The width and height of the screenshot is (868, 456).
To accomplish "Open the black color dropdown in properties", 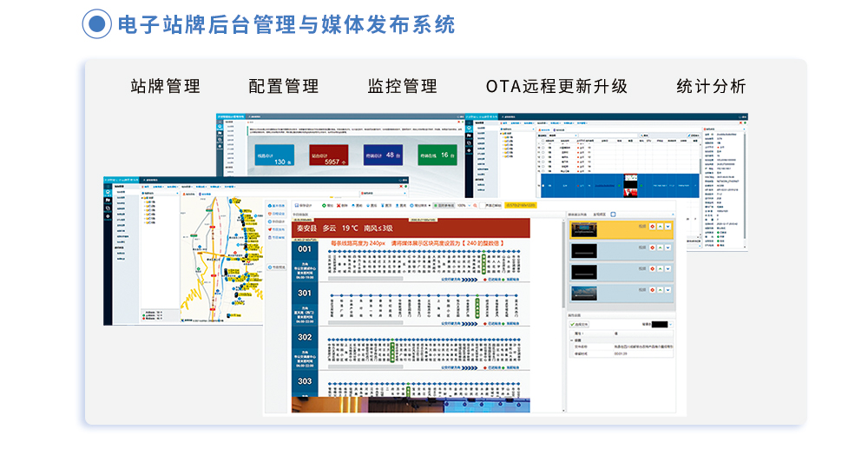I will (x=670, y=324).
